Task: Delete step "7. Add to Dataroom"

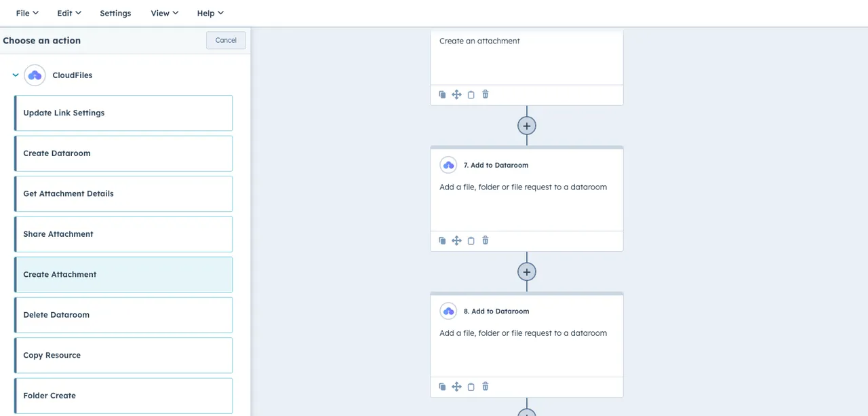Action: pyautogui.click(x=485, y=240)
